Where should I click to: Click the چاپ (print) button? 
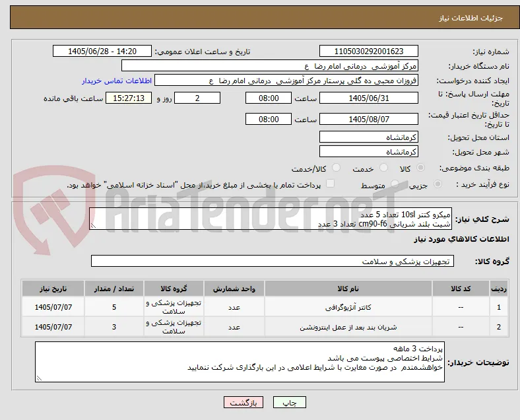point(290,402)
